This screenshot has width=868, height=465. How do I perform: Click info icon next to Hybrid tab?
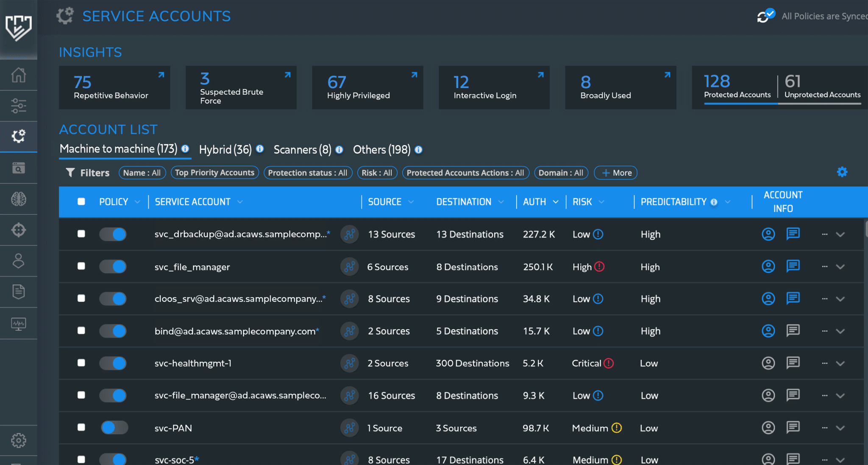[x=260, y=149]
